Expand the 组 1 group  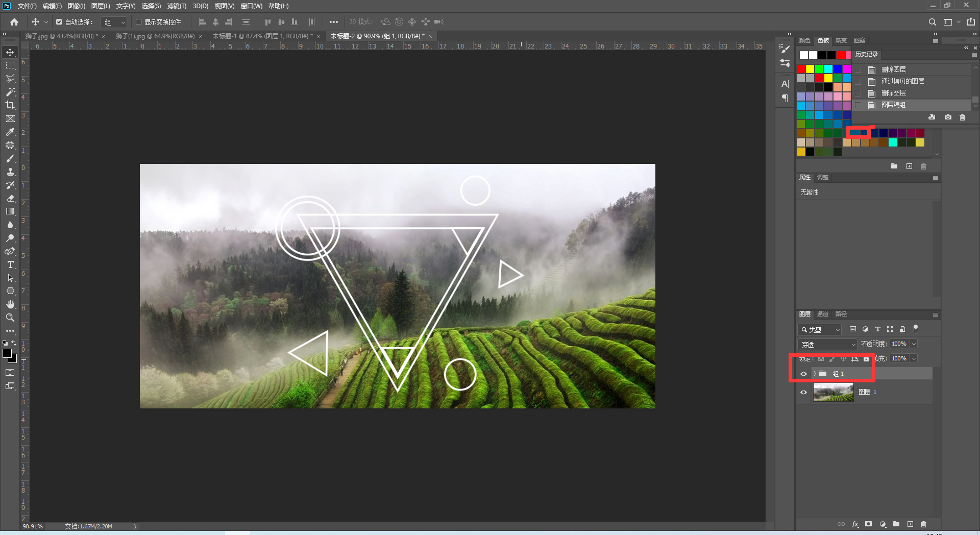click(815, 374)
